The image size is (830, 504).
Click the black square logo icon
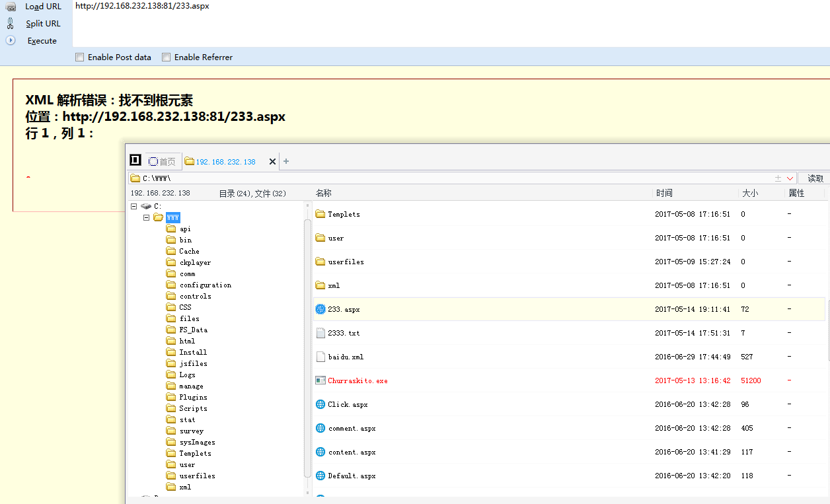click(x=135, y=160)
